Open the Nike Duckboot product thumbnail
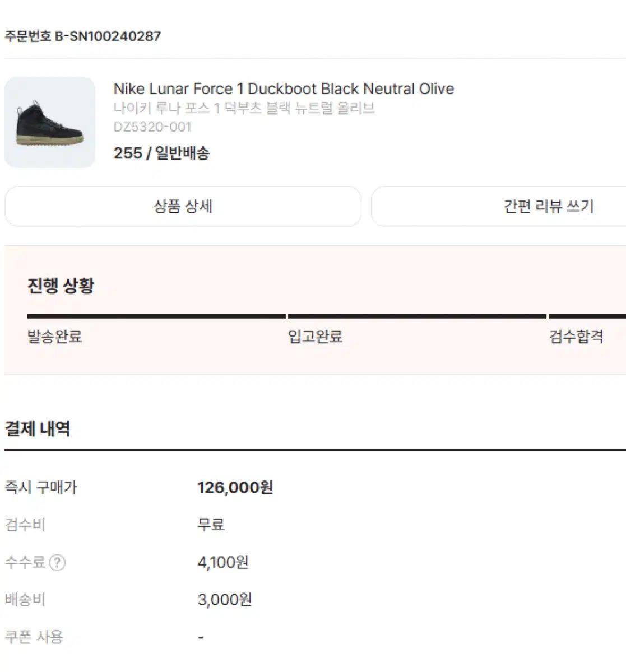This screenshot has height=672, width=626. click(50, 122)
